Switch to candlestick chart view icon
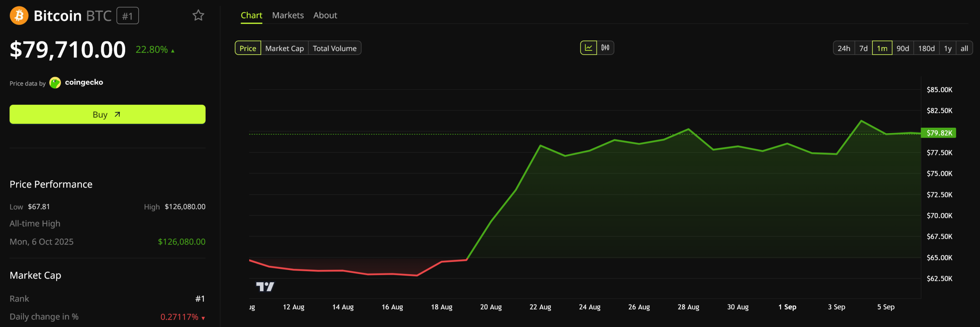 [x=605, y=48]
